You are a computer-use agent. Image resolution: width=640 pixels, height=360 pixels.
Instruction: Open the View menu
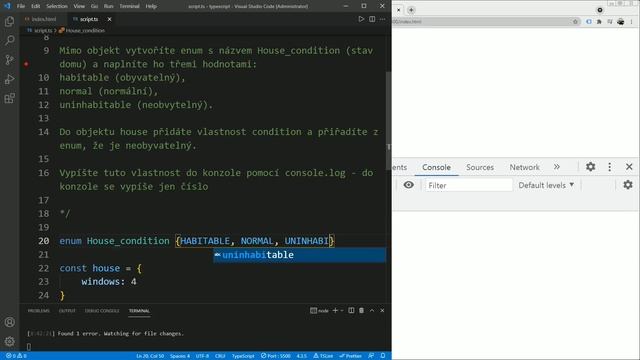point(79,6)
